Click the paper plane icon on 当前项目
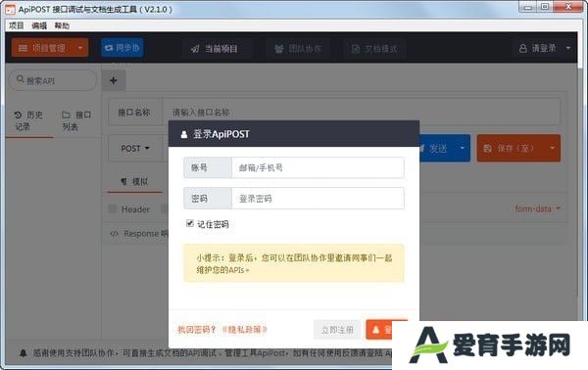Viewport: 588px width, 370px height. (x=195, y=49)
